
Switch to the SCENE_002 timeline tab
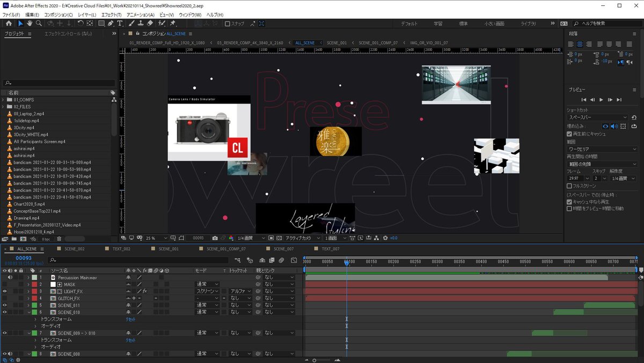(75, 249)
